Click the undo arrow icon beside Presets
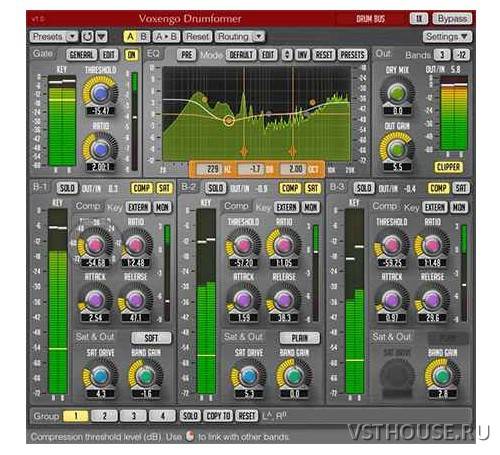The image size is (500, 455). [88, 36]
